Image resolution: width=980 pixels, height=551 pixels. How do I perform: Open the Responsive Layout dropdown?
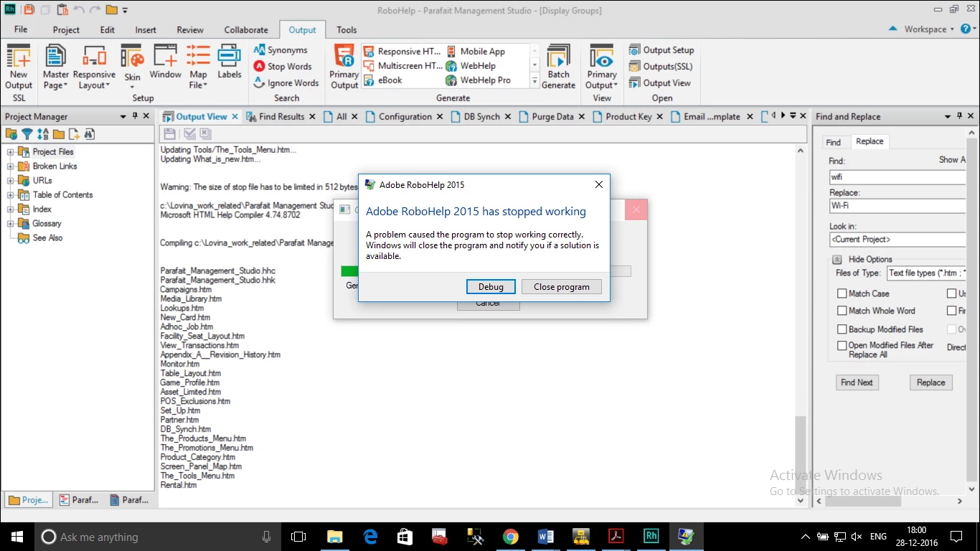pyautogui.click(x=94, y=67)
